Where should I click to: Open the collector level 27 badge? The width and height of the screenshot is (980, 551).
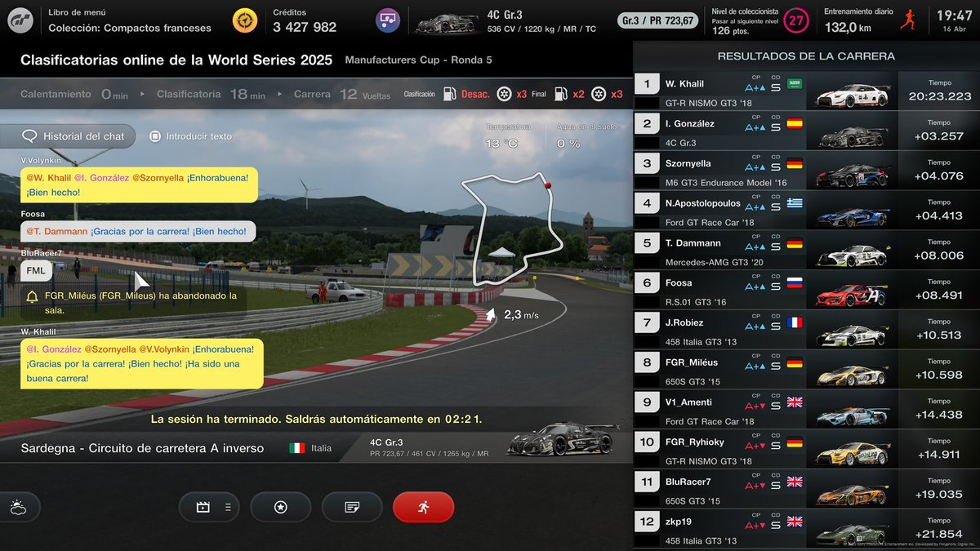(795, 21)
